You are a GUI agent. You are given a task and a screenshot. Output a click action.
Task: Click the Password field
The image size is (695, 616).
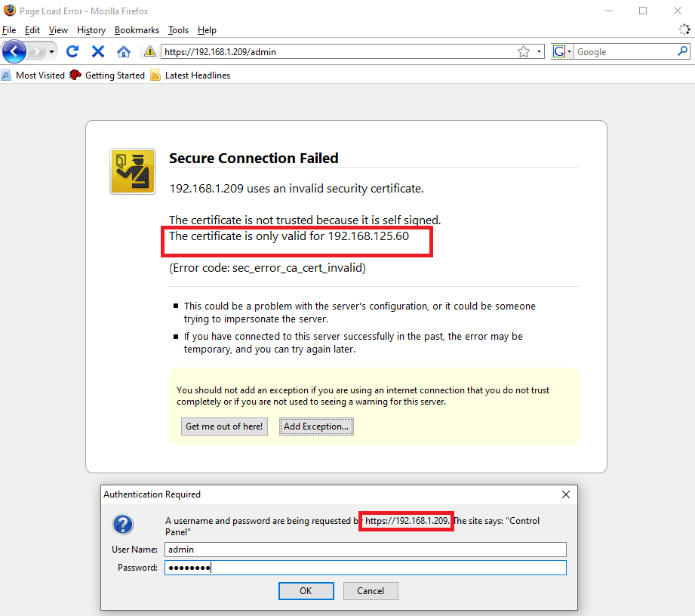pos(365,568)
